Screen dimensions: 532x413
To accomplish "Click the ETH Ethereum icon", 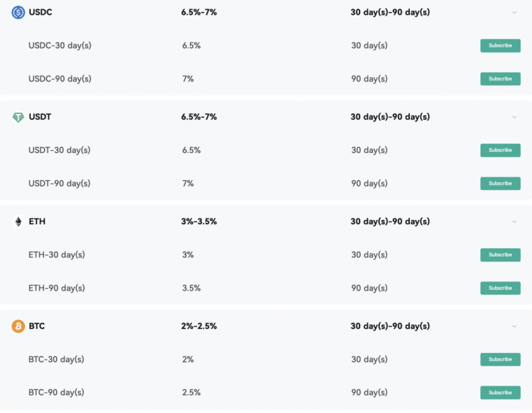I will click(x=18, y=222).
